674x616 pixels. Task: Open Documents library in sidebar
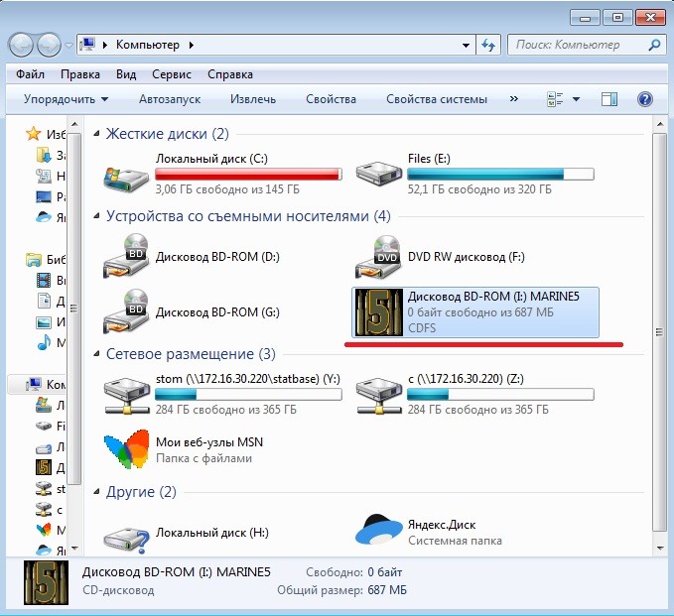44,301
